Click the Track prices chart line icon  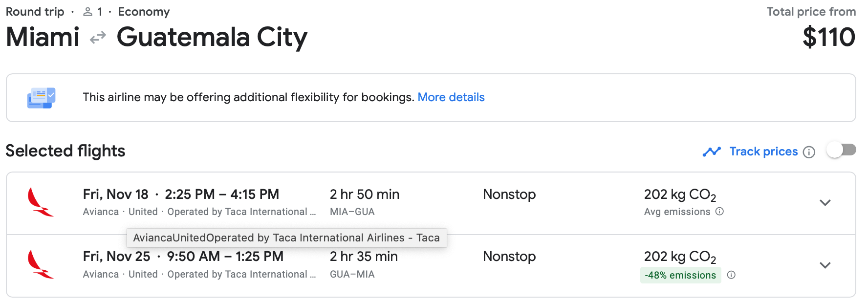coord(712,152)
